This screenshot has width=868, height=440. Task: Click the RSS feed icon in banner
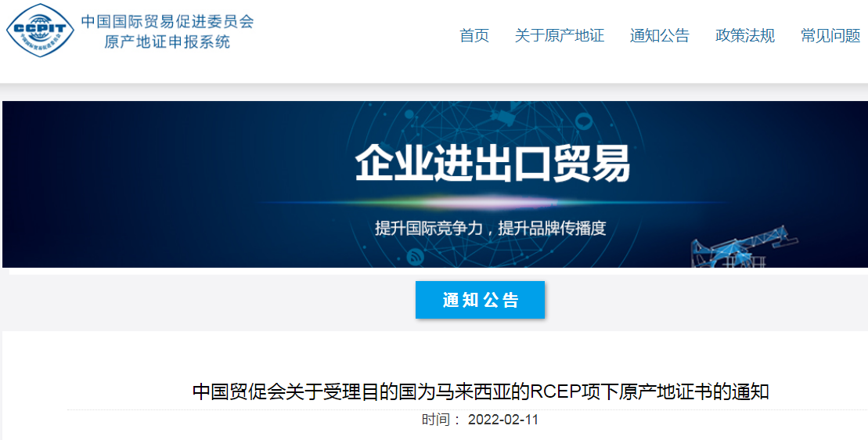click(x=415, y=257)
